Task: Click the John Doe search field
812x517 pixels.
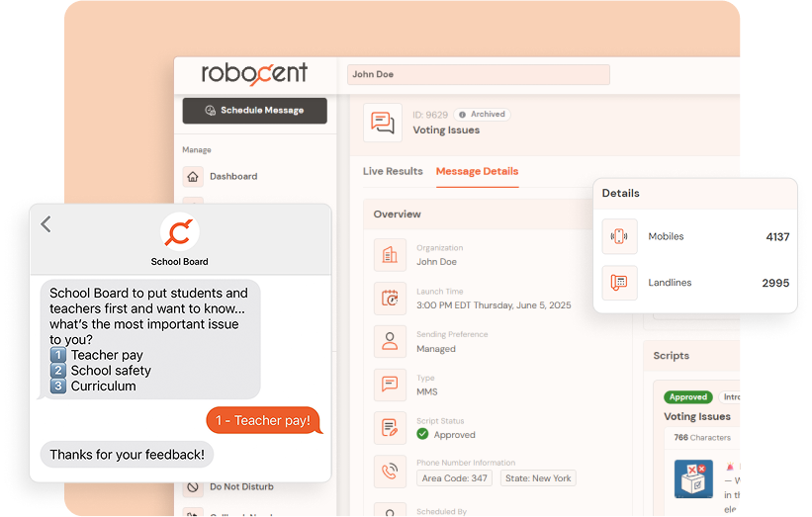Action: [478, 74]
